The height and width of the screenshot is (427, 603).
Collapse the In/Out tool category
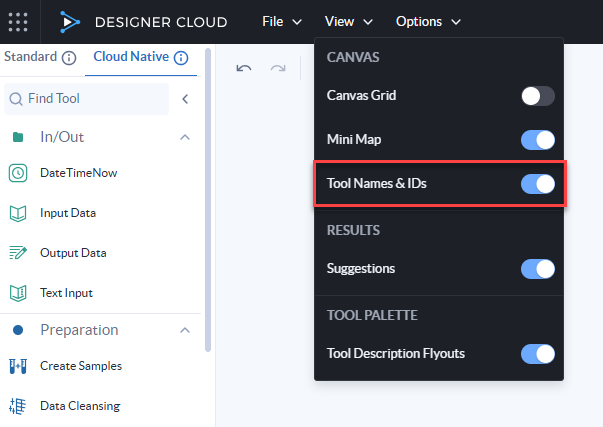click(185, 137)
